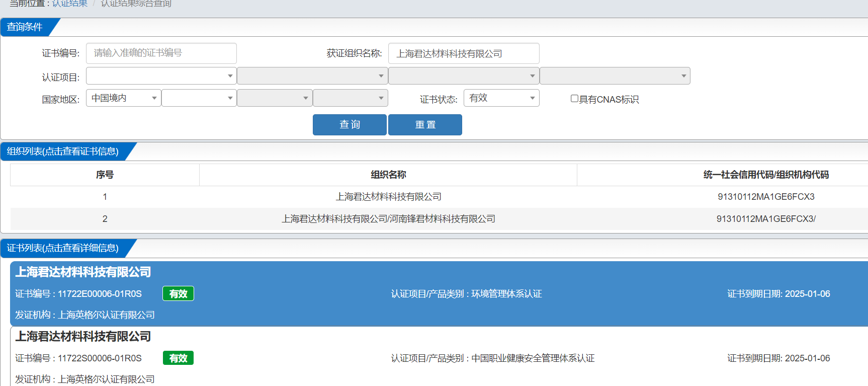Open the 中国境内 country dropdown

pyautogui.click(x=124, y=98)
